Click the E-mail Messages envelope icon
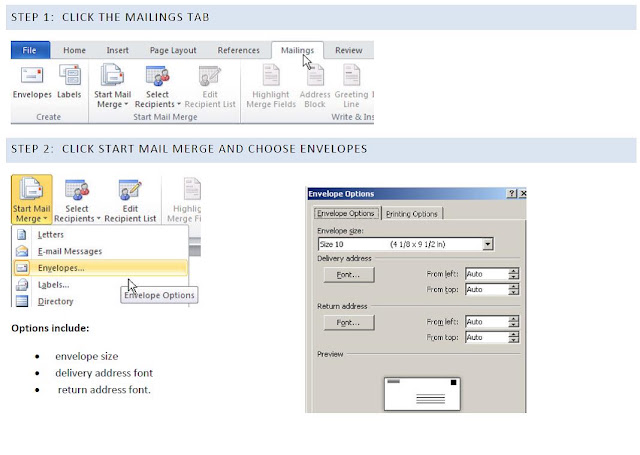This screenshot has width=640, height=455. (22, 251)
